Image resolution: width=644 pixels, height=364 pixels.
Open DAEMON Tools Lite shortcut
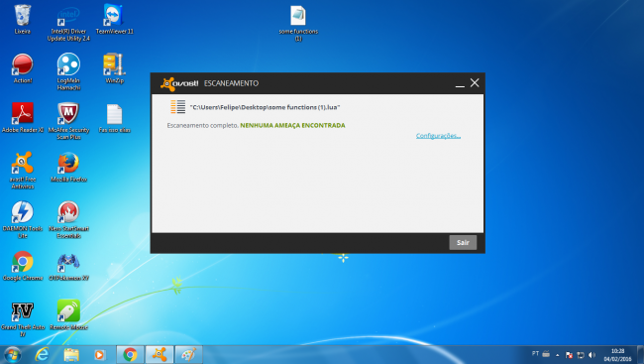point(23,219)
